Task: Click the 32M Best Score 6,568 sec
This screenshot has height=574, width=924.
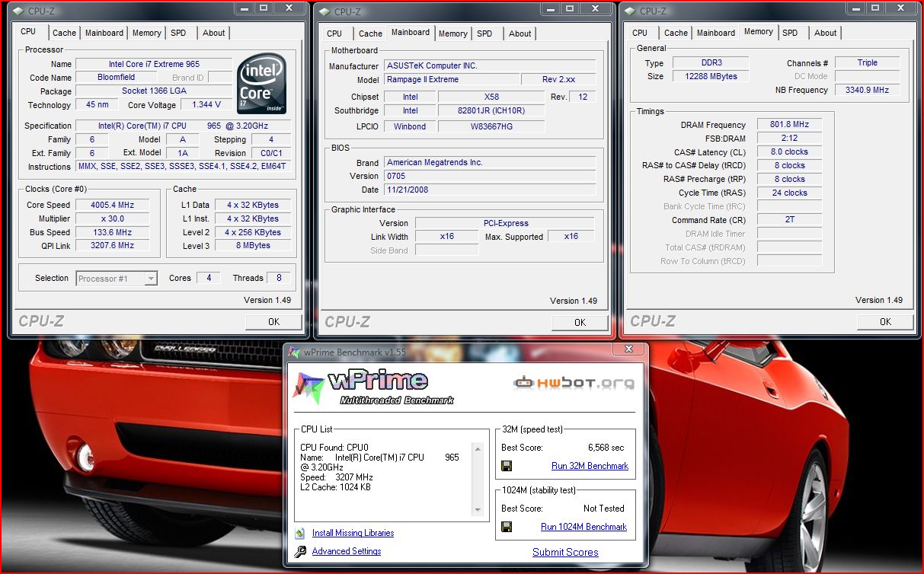Action: point(606,448)
